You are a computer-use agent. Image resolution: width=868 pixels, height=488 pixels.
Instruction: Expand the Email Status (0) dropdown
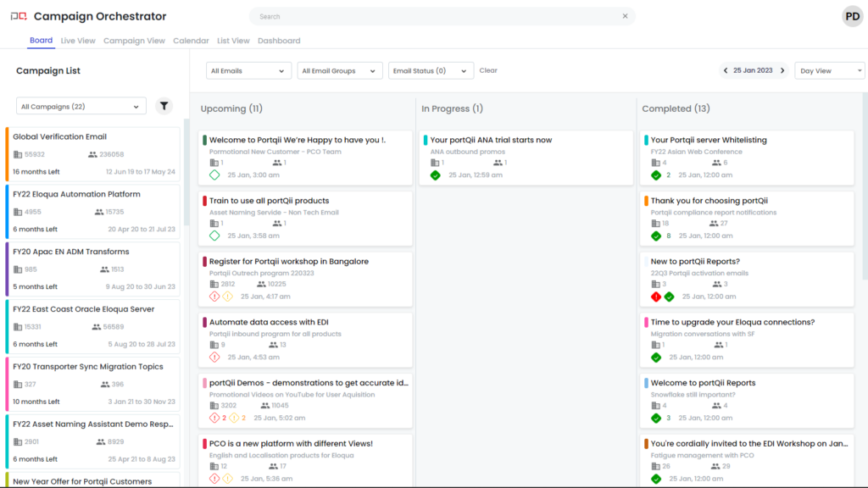[431, 71]
